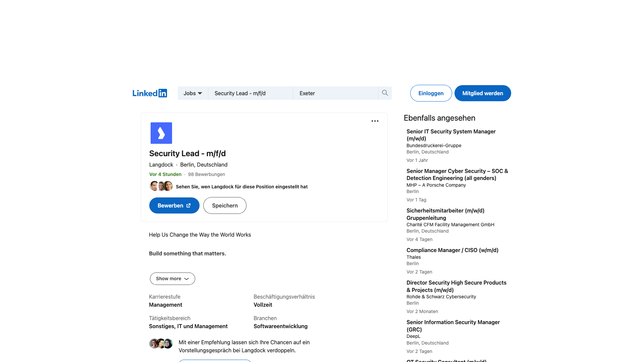Open the three-dot job options menu
The width and height of the screenshot is (644, 362).
click(375, 121)
